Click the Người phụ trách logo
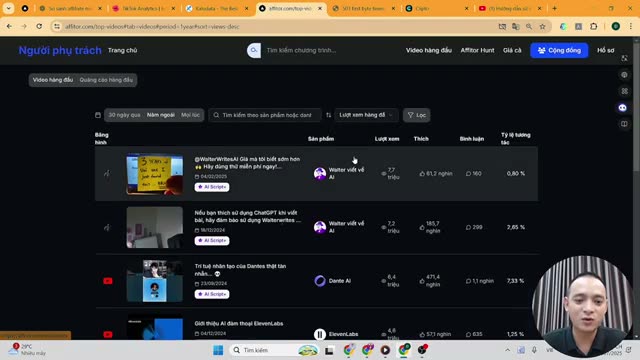 tap(60, 50)
